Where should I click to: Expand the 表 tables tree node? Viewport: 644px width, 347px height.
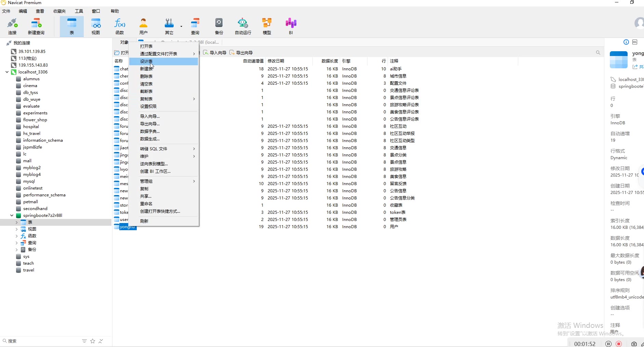[x=16, y=222]
